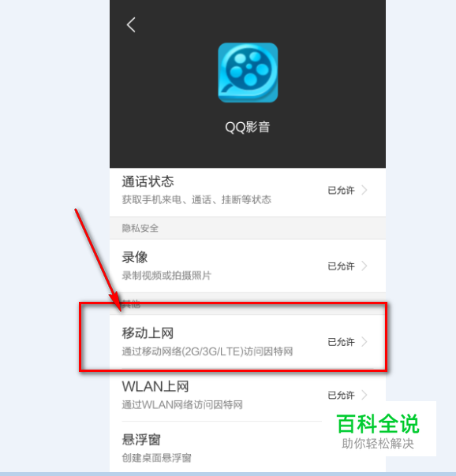The height and width of the screenshot is (476, 456).
Task: Click 已允许 status for WLAN上网
Action: point(341,396)
